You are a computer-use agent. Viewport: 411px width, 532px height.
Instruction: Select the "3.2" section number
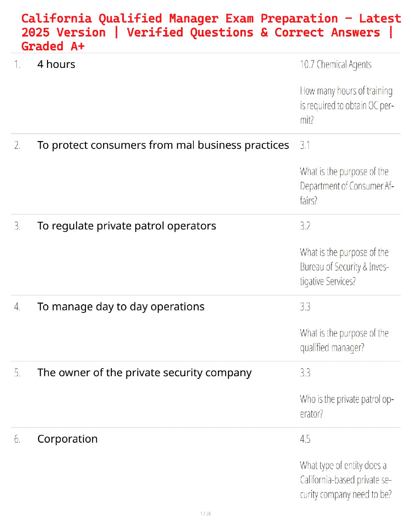pos(305,226)
